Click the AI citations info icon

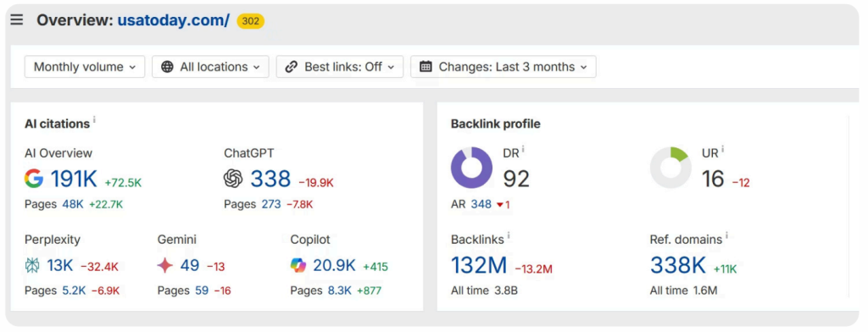tap(94, 119)
